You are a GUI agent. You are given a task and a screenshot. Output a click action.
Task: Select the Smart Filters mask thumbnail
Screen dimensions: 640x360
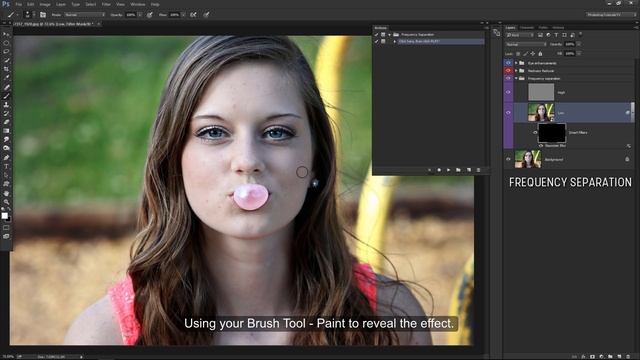pos(552,133)
